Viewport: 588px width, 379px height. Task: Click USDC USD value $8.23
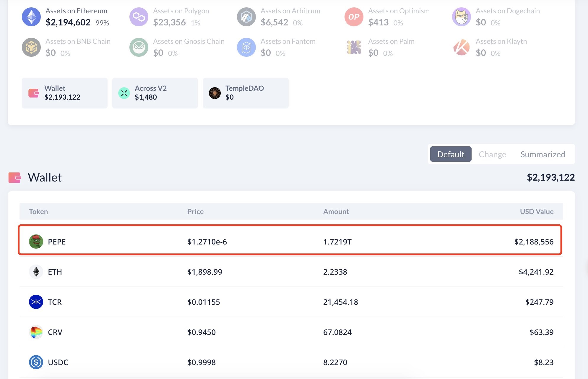coord(544,362)
